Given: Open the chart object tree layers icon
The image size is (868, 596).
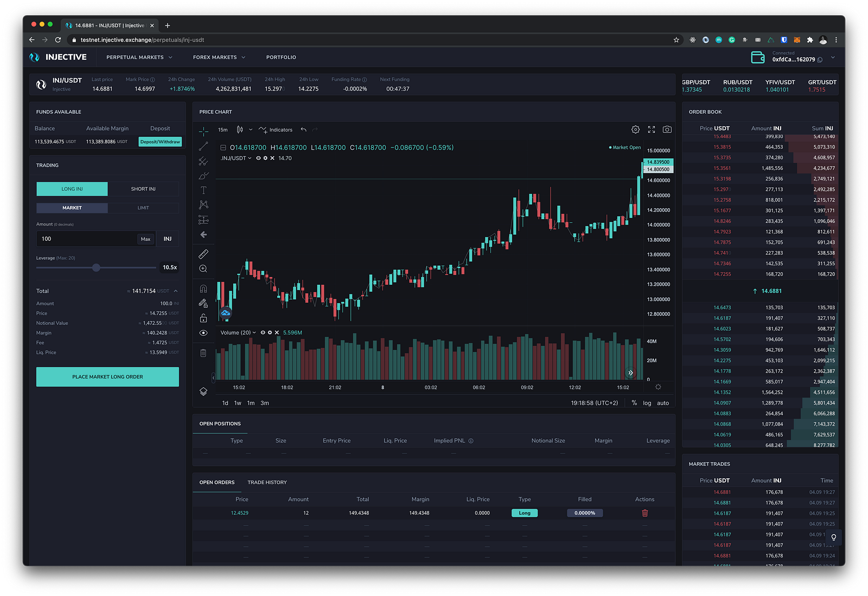Looking at the screenshot, I should [203, 392].
